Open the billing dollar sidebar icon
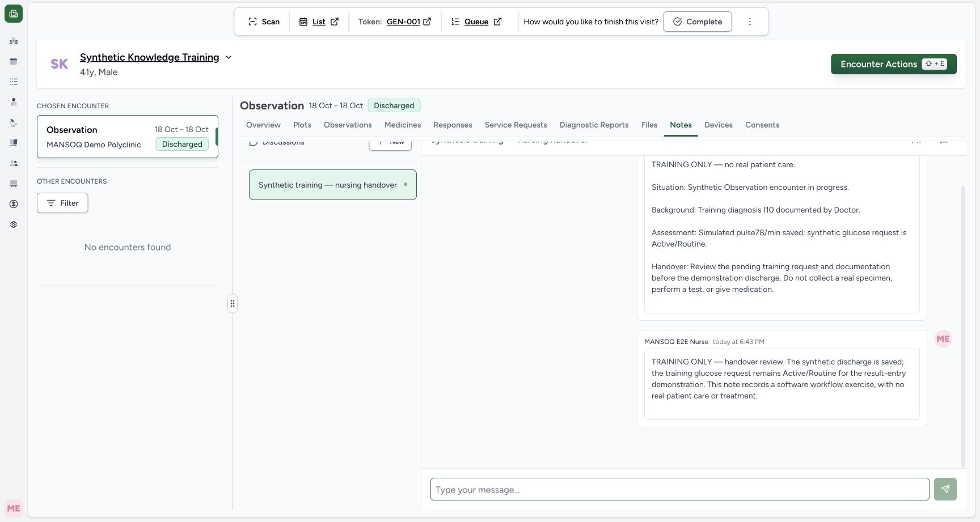Viewport: 980px width, 522px height. (14, 204)
